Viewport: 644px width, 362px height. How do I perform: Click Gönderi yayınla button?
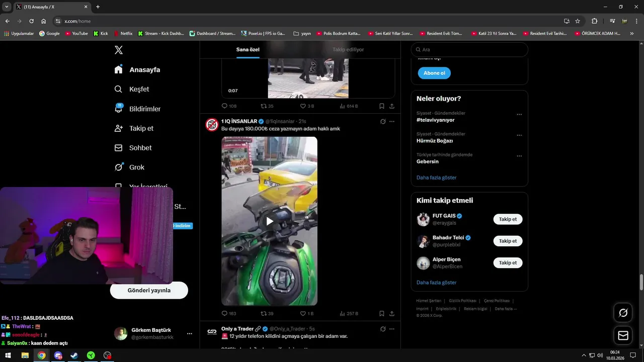[x=149, y=290]
